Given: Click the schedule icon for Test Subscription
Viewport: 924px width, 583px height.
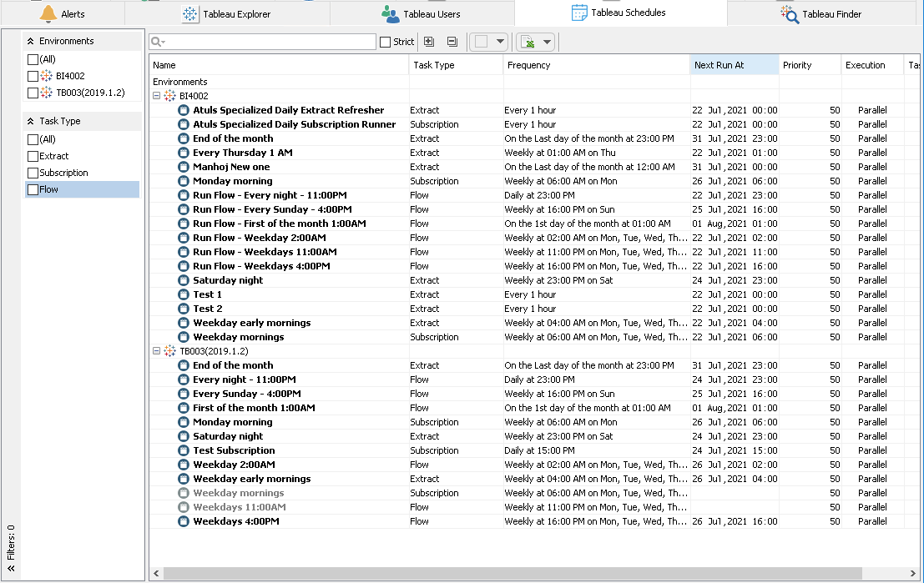Looking at the screenshot, I should coord(184,450).
